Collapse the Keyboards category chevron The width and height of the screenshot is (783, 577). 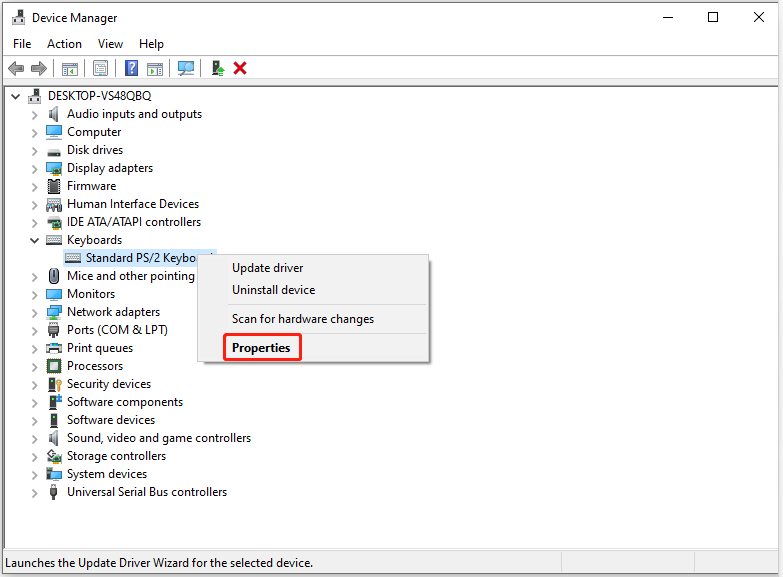(x=34, y=240)
